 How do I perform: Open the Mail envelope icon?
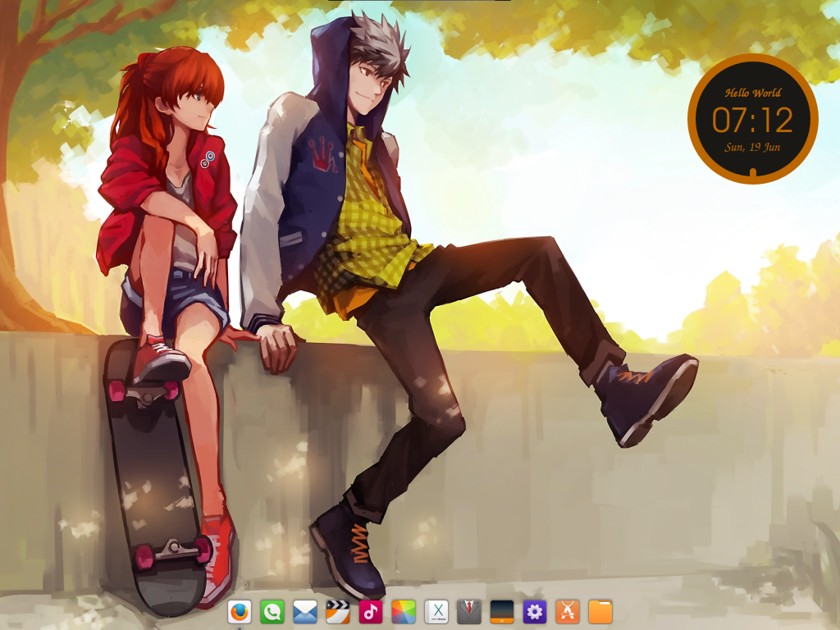pos(305,612)
